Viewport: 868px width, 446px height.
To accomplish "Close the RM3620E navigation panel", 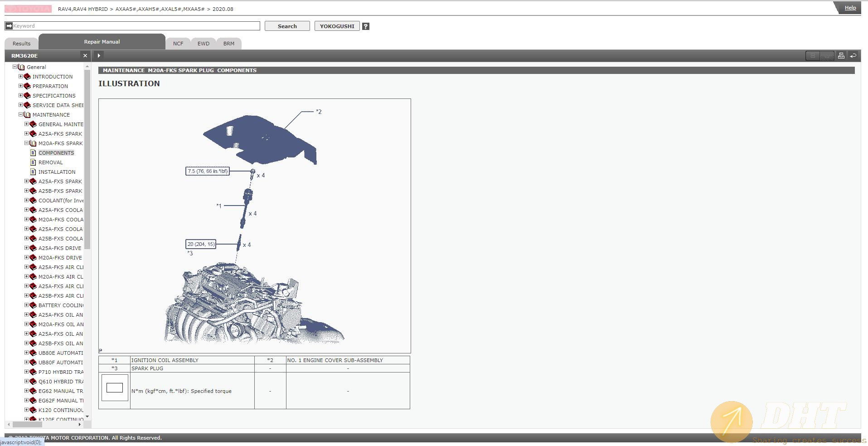I will (x=85, y=55).
